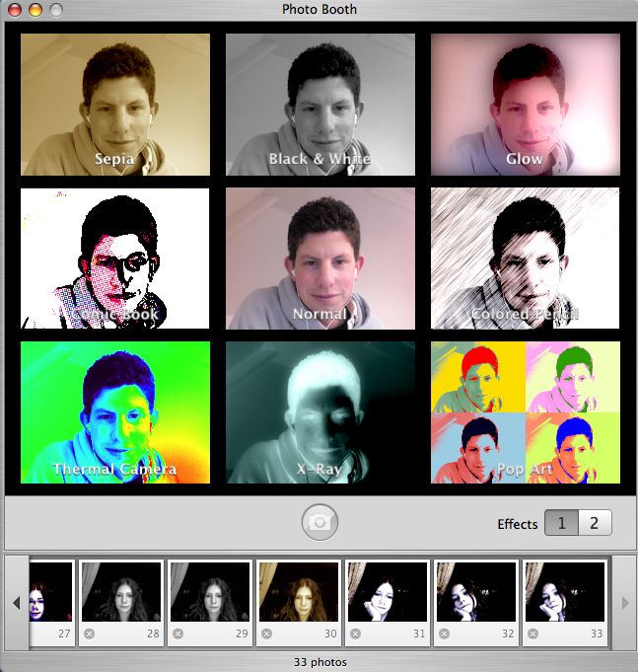
Task: Take a photo with the camera button
Action: 319,522
